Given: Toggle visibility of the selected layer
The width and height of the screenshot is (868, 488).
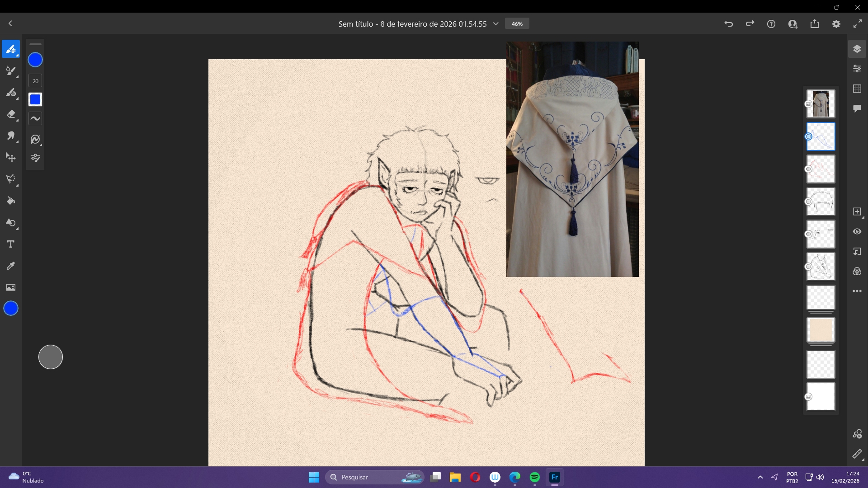Looking at the screenshot, I should (x=857, y=231).
